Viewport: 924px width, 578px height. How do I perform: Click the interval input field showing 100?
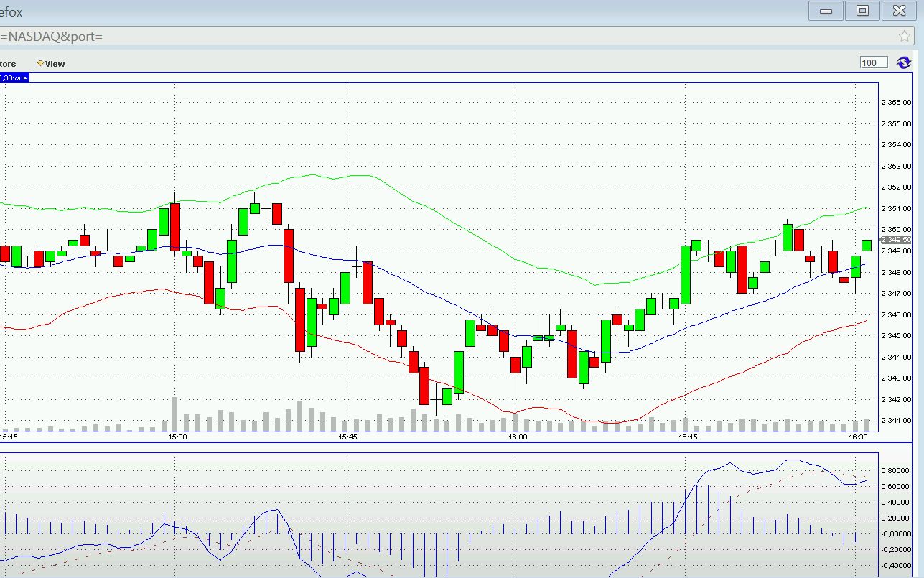point(872,62)
